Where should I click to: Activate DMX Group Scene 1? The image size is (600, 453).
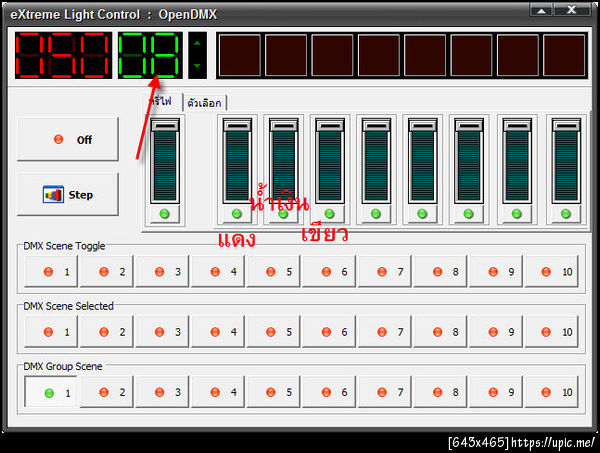pyautogui.click(x=51, y=392)
